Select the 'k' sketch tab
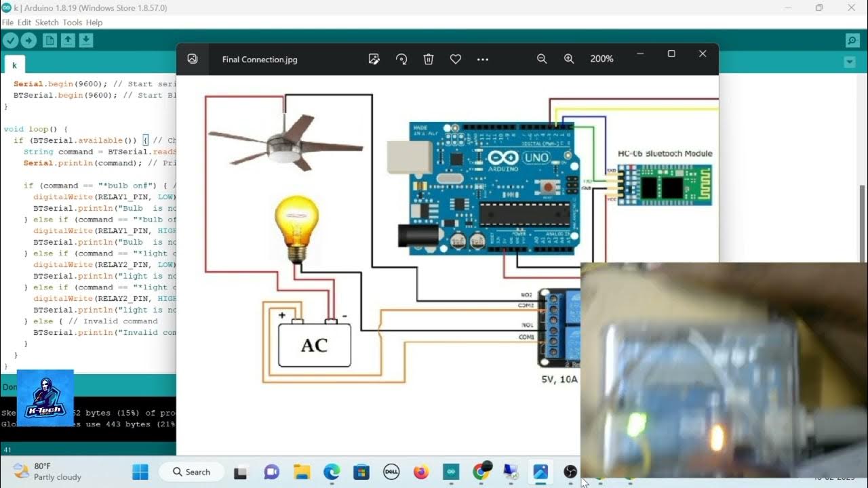The height and width of the screenshot is (488, 868). (x=14, y=65)
